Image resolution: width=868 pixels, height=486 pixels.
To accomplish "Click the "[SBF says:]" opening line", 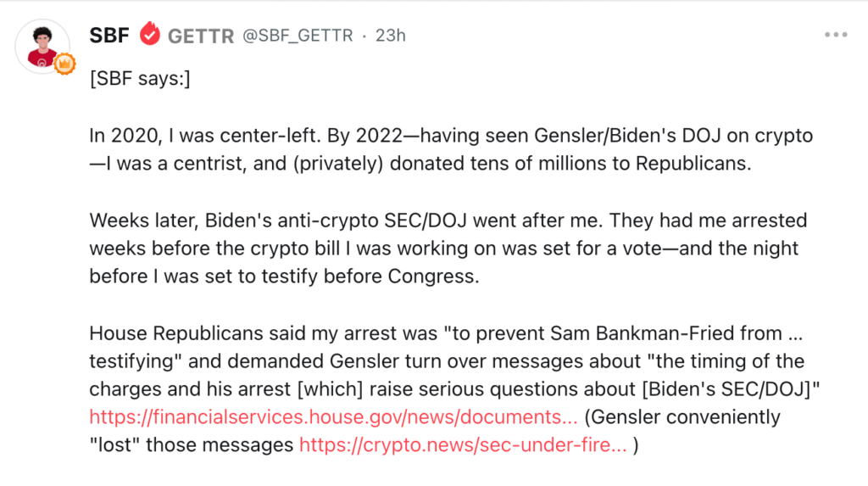I will 140,81.
